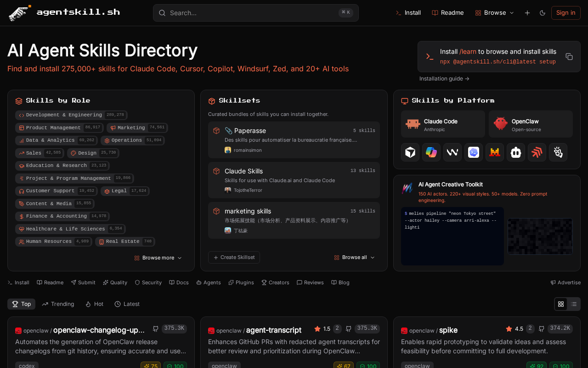Viewport: 588px width, 368px height.
Task: Open Plugins in secondary nav
Action: 241,282
